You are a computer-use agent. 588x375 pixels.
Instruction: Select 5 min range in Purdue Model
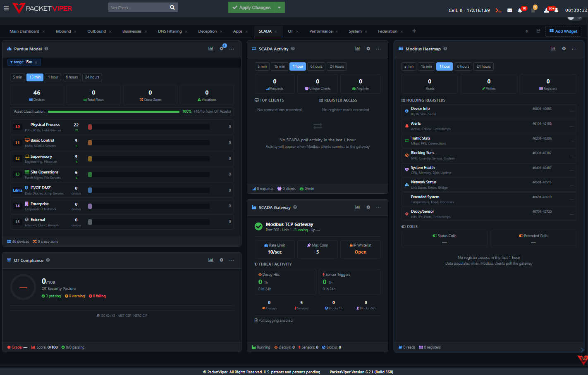(17, 77)
